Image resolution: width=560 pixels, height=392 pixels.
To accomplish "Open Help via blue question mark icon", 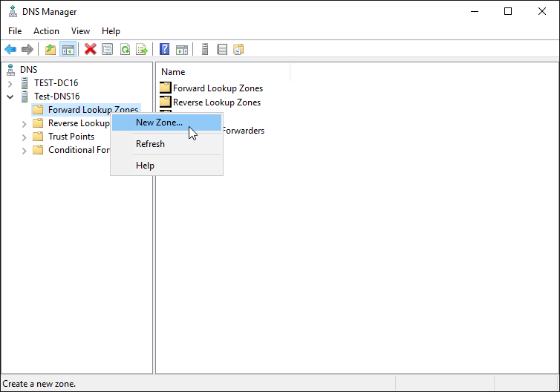I will 164,49.
